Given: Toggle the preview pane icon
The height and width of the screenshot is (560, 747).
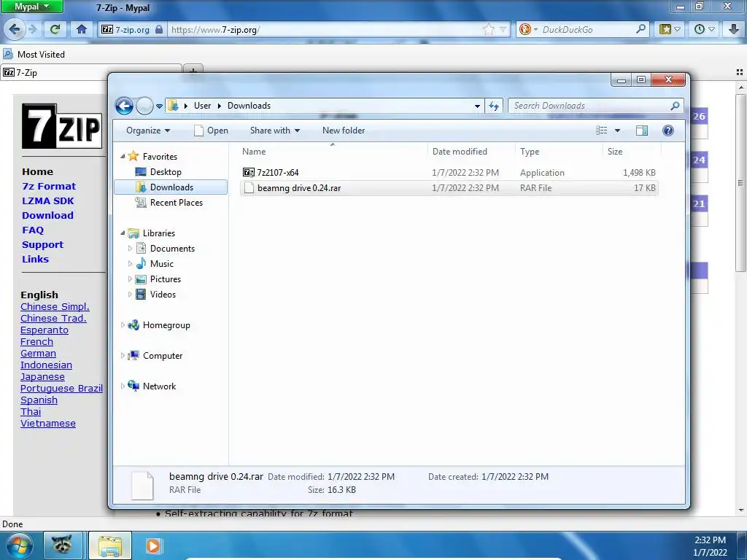Looking at the screenshot, I should coord(642,131).
